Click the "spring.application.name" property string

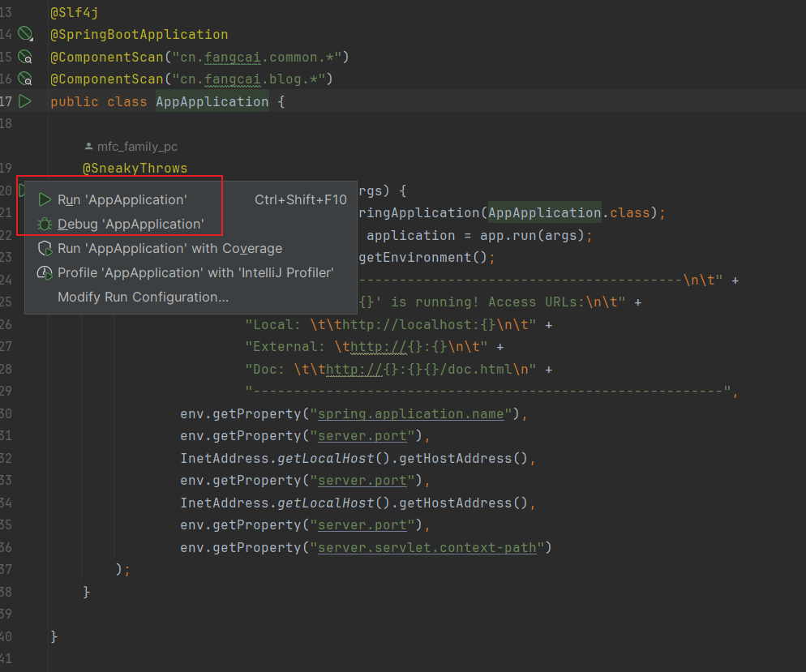(411, 413)
